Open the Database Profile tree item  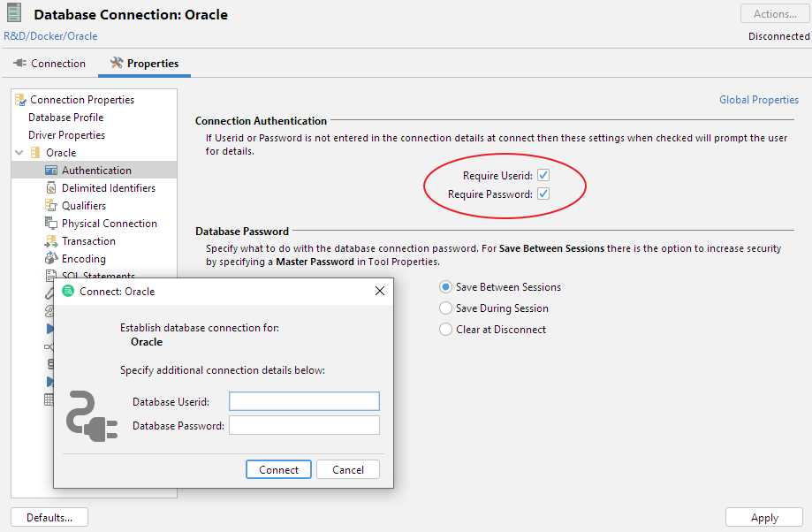pyautogui.click(x=65, y=118)
